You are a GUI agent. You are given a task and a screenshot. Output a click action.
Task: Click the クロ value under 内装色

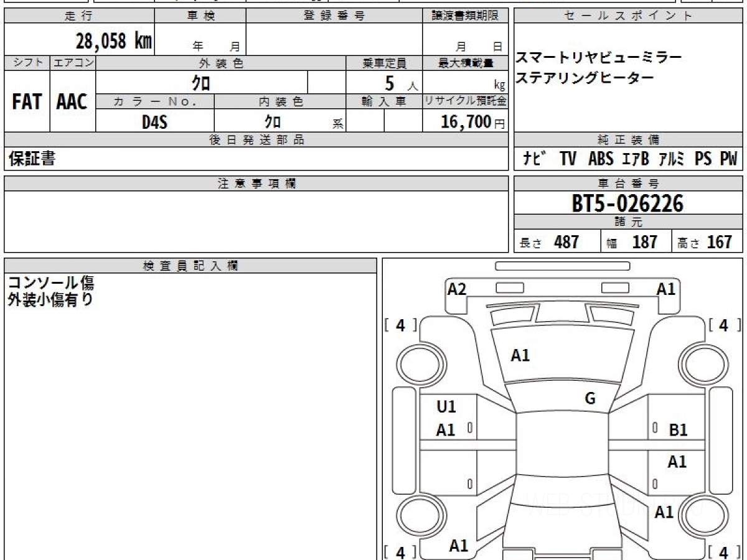point(273,121)
